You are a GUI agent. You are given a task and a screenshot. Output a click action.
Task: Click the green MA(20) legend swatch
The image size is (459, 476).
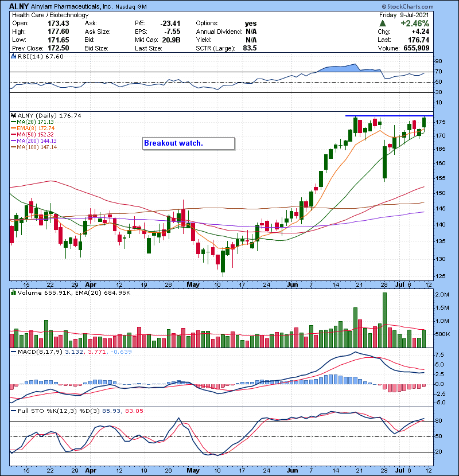14,122
